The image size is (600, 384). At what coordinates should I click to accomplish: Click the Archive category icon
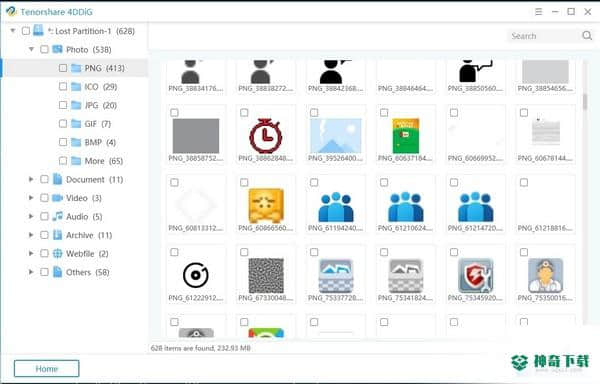(57, 235)
